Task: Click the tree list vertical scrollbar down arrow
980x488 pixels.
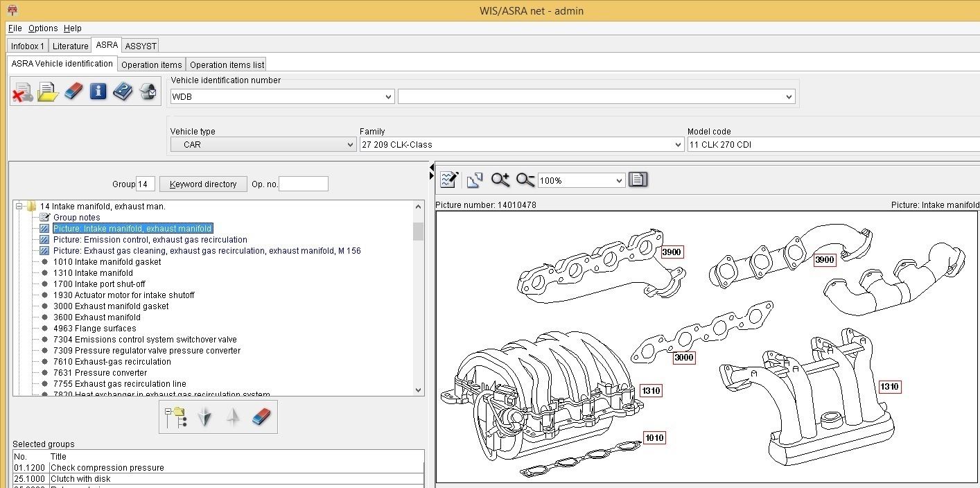Action: tap(418, 390)
